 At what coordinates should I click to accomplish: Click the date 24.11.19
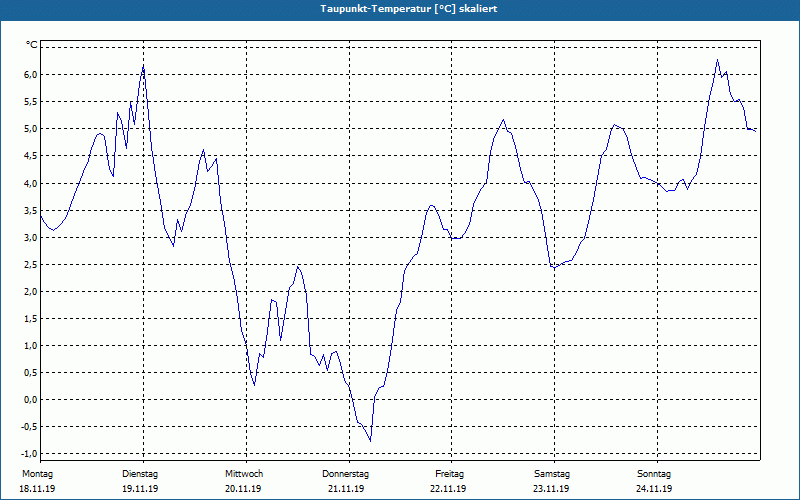tap(654, 489)
